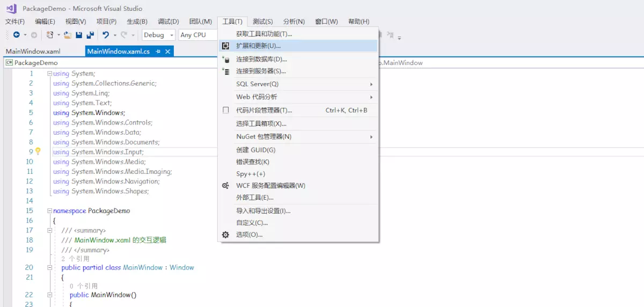Click the WCF service editor gear icon

226,186
